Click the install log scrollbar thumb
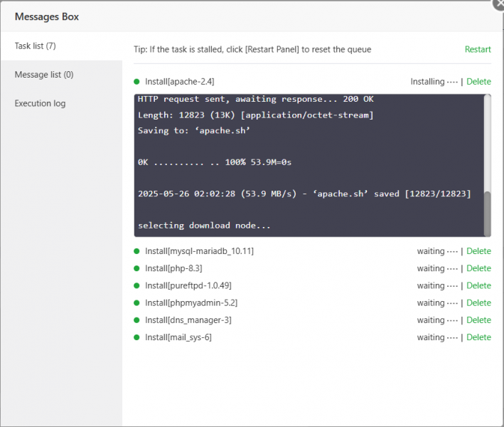This screenshot has width=504, height=427. tap(487, 212)
